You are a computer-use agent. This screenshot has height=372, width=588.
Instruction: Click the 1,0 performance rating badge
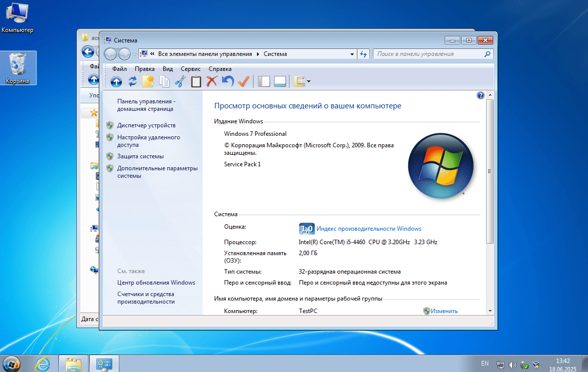[307, 228]
